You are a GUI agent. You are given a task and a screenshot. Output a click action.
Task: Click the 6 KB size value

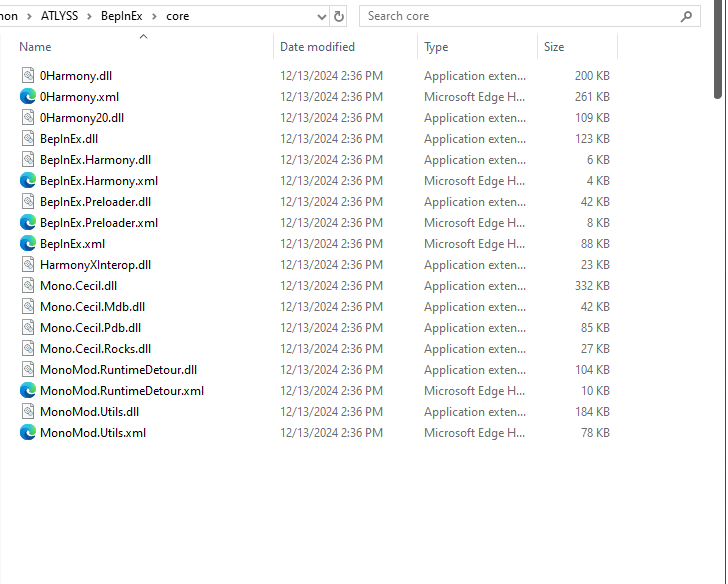click(598, 160)
